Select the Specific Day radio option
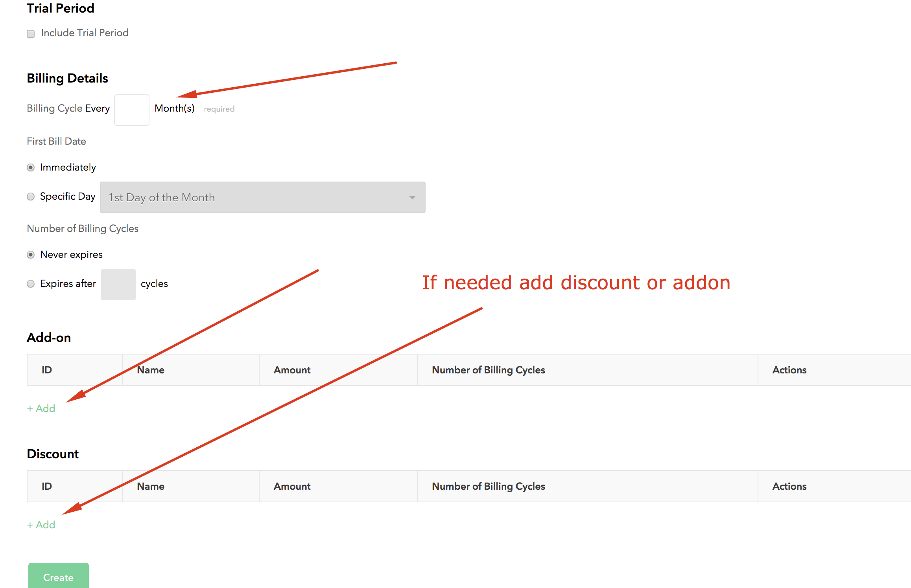 point(31,197)
